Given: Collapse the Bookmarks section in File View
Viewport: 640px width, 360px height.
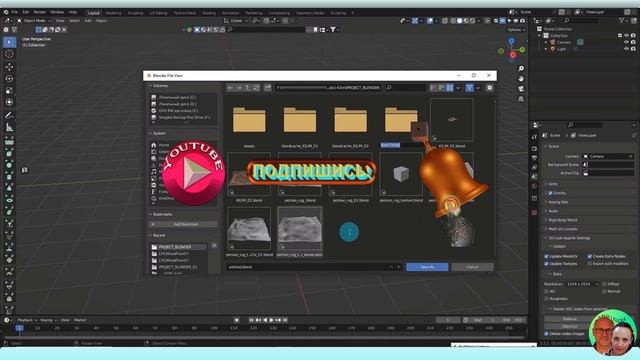Looking at the screenshot, I should (160, 214).
